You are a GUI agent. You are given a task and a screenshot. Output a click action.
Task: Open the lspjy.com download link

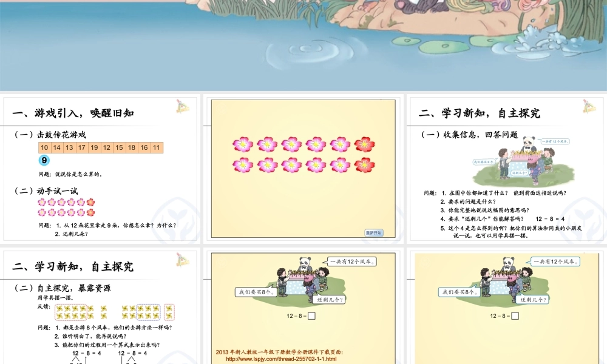pyautogui.click(x=281, y=359)
